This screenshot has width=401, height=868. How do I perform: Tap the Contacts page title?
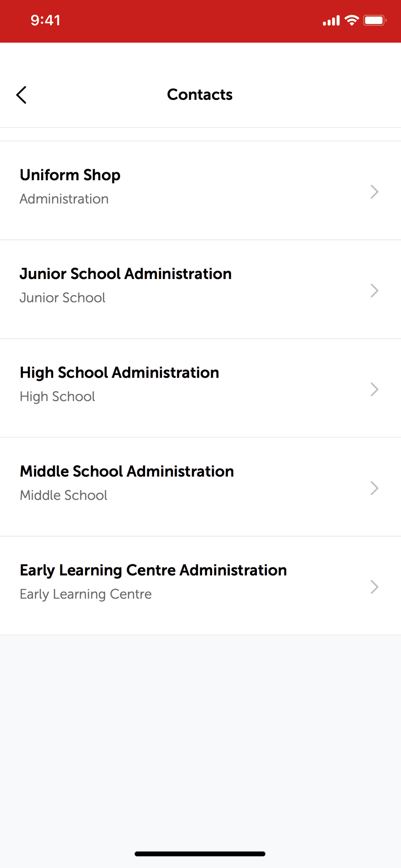click(200, 95)
